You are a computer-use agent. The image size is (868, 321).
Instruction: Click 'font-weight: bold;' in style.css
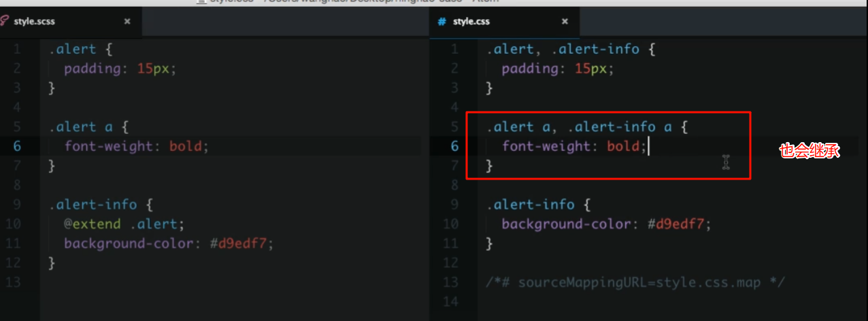pyautogui.click(x=574, y=146)
